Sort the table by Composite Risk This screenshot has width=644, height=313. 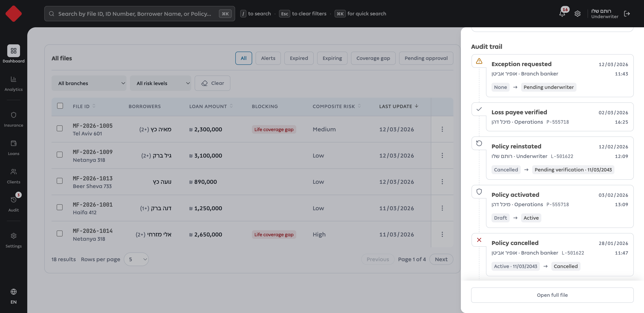[337, 106]
